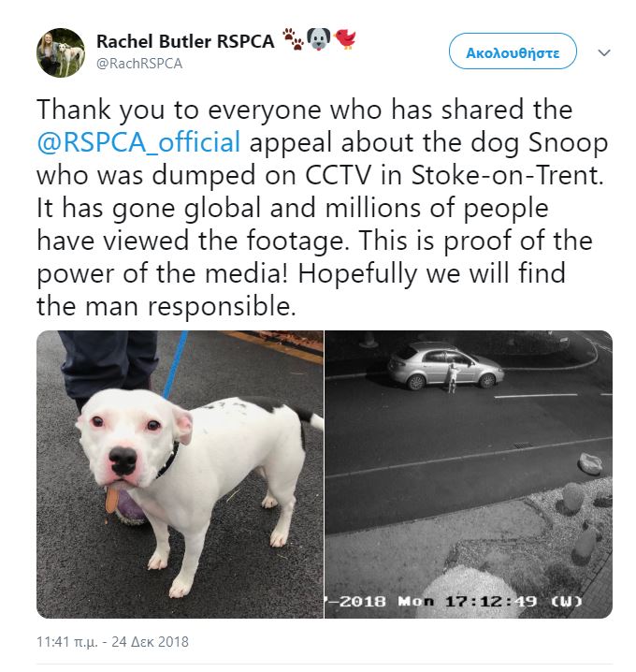Click the Stoke-on-Trent text in tweet
This screenshot has height=672, width=636.
pyautogui.click(x=507, y=175)
